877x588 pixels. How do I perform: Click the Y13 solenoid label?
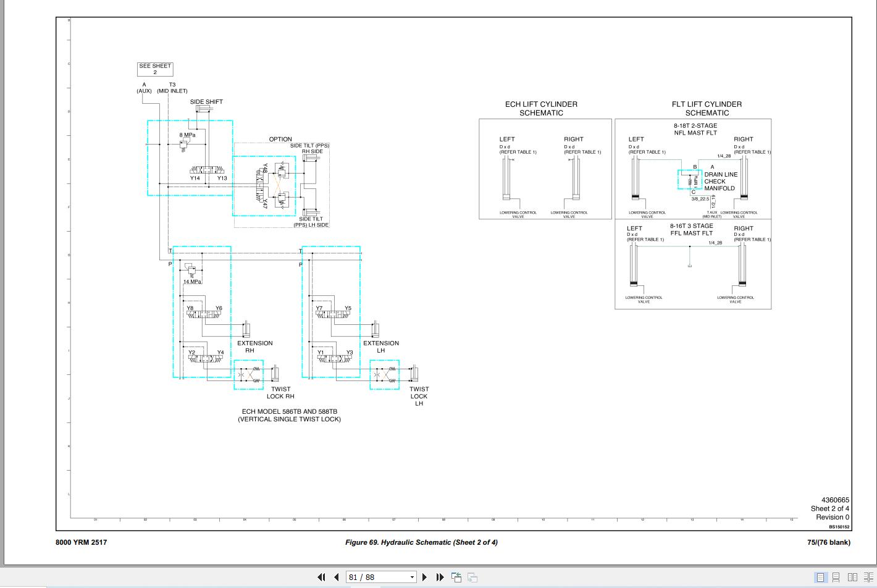pyautogui.click(x=222, y=178)
